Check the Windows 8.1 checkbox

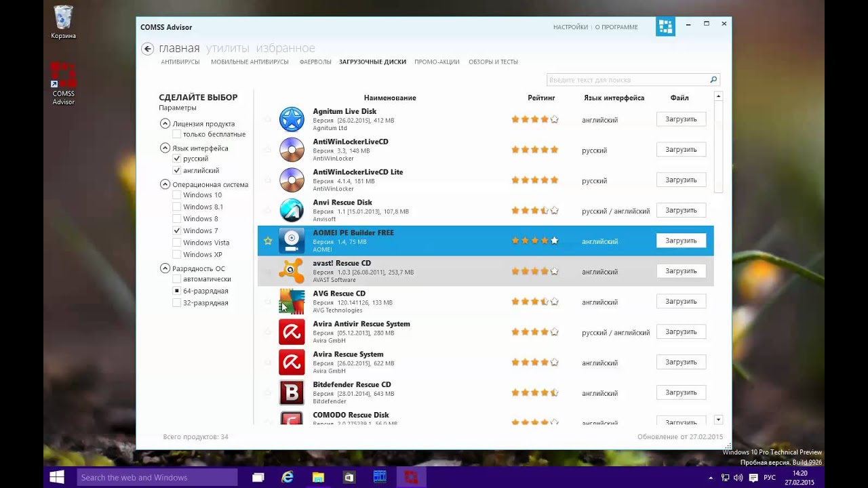click(176, 207)
